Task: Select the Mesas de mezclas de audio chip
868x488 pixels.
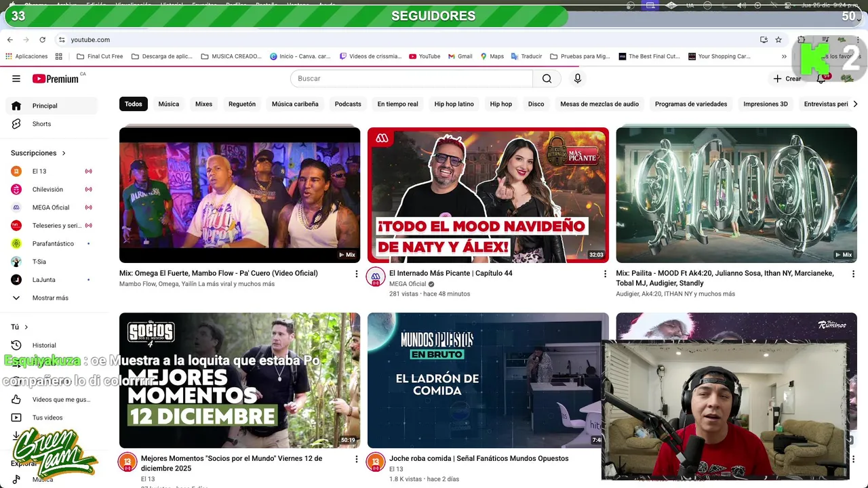Action: pyautogui.click(x=599, y=104)
